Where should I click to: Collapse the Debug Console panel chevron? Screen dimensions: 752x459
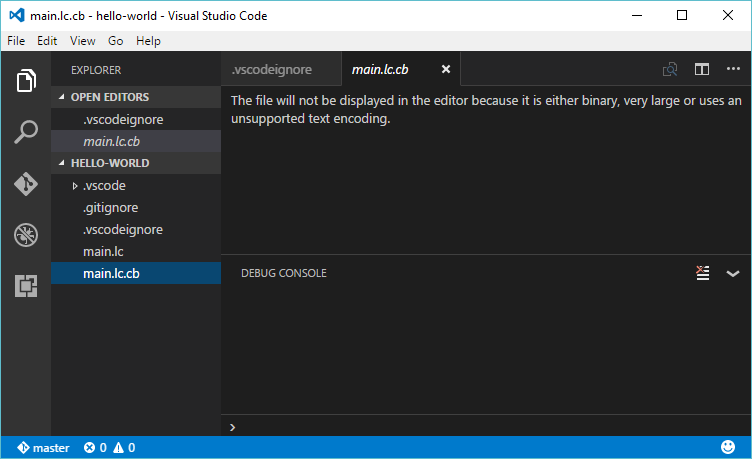[x=733, y=273]
